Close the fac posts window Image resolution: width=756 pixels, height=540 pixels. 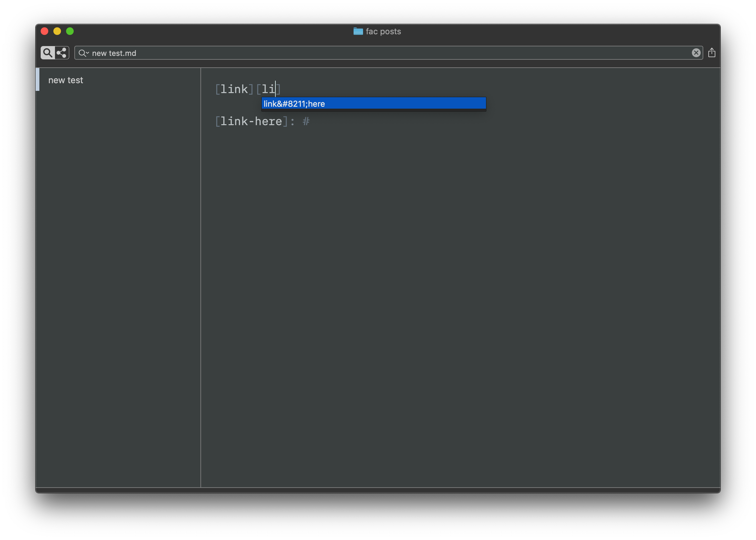(x=44, y=31)
